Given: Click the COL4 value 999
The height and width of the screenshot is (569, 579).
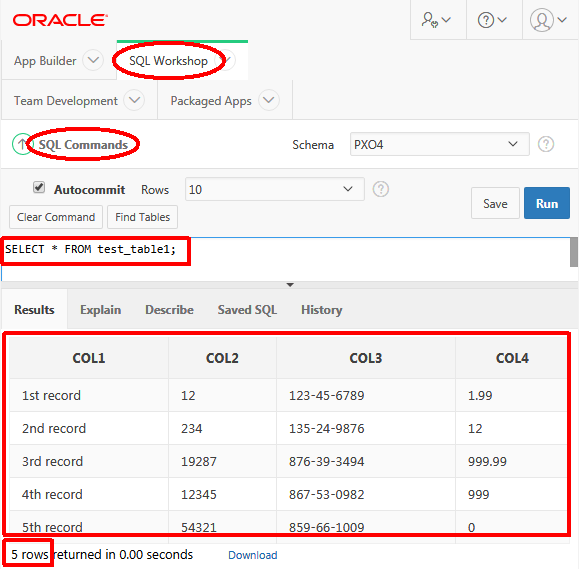Looking at the screenshot, I should 479,494.
